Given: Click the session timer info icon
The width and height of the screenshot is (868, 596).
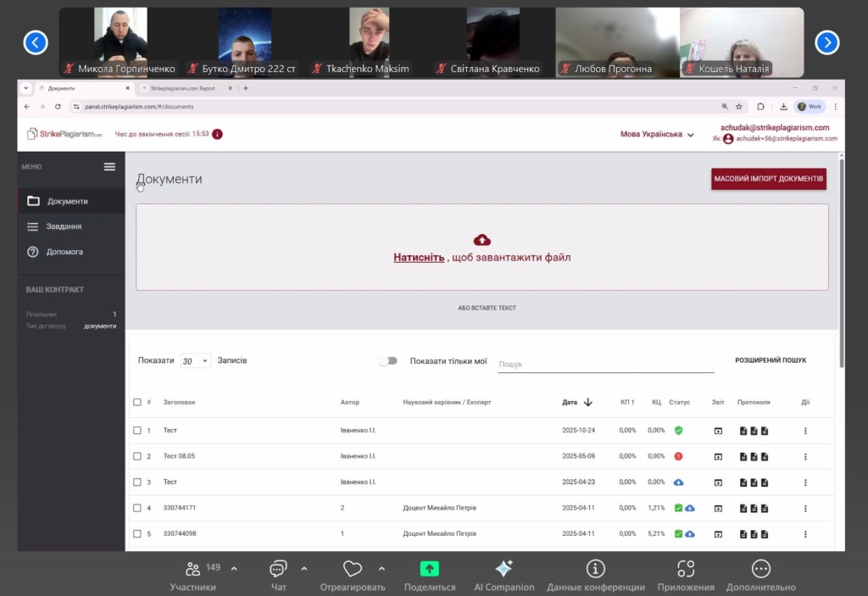Looking at the screenshot, I should (218, 134).
